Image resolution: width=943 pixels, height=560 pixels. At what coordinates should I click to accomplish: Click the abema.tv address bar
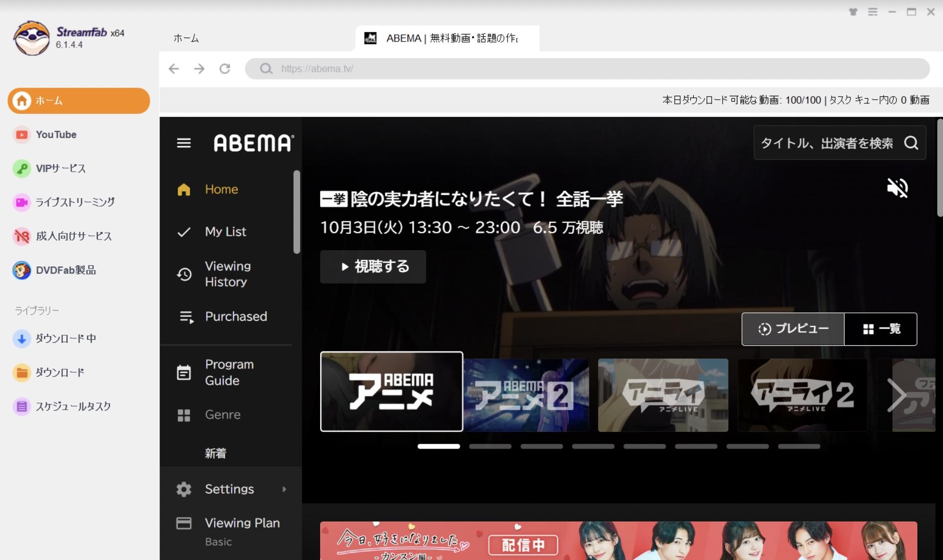point(587,68)
